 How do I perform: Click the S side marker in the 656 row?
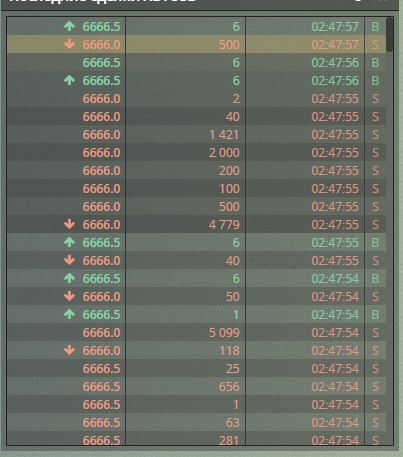pyautogui.click(x=375, y=387)
